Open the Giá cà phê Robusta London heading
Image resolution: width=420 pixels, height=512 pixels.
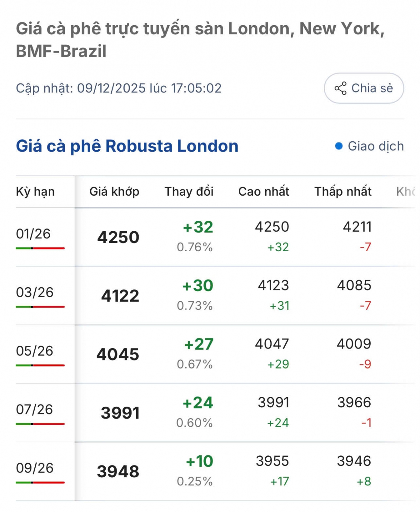(x=127, y=146)
